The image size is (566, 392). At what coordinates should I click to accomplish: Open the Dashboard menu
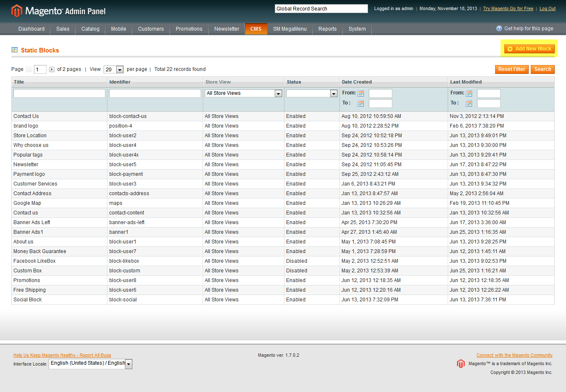tap(31, 29)
